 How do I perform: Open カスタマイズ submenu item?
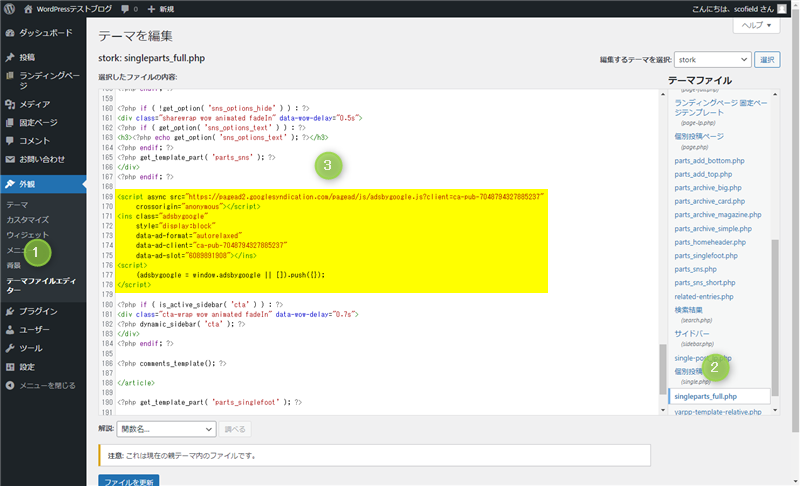28,220
